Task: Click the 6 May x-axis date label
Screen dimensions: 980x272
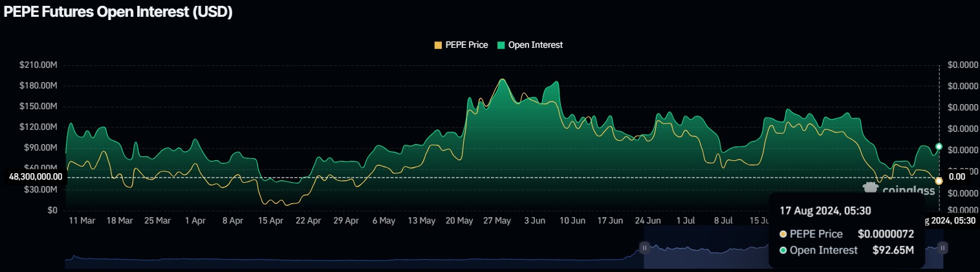Action: (x=384, y=220)
